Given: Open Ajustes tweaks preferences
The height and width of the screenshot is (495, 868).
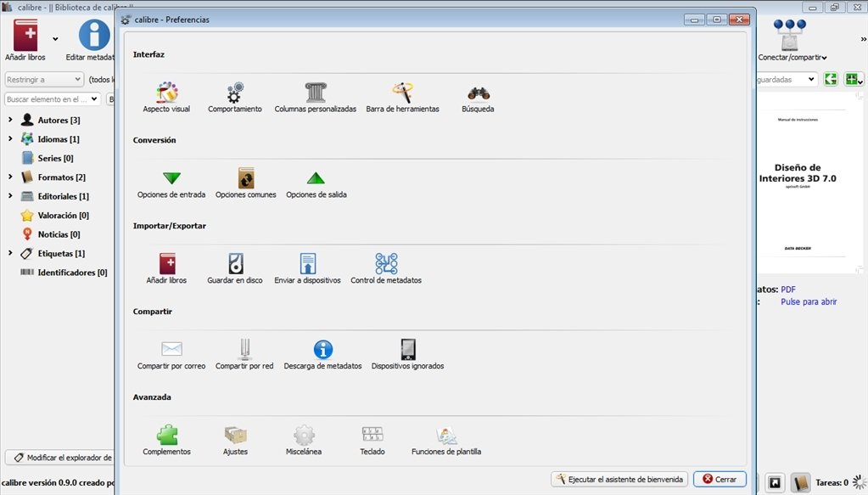Looking at the screenshot, I should [x=235, y=441].
